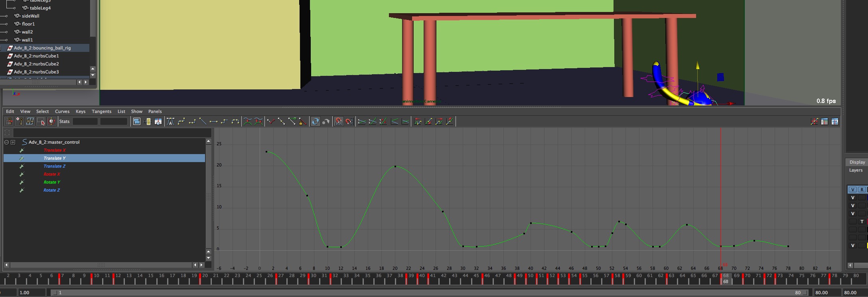Click the Stepped tangents icon
868x297 pixels.
click(224, 121)
